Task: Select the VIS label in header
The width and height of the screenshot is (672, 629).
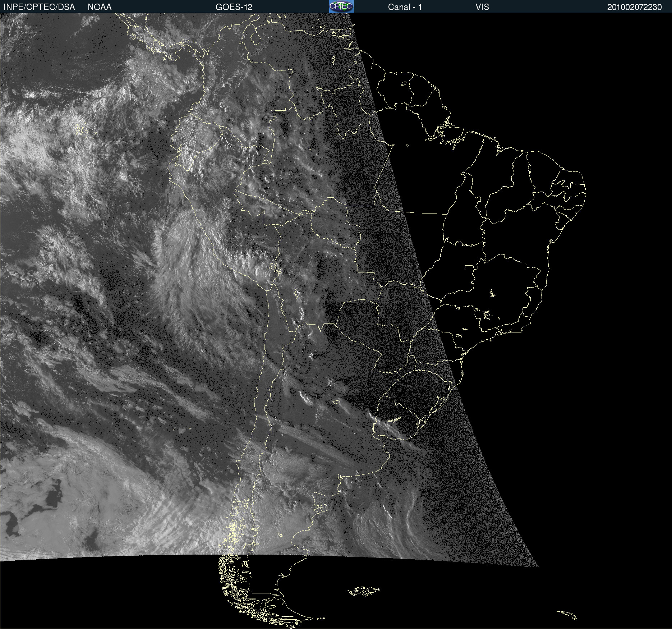Action: [x=482, y=7]
